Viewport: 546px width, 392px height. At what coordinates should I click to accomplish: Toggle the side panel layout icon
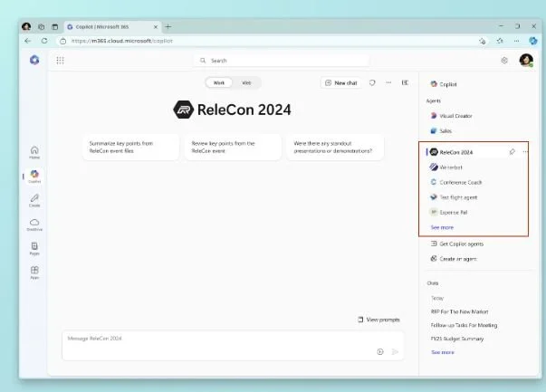coord(405,82)
